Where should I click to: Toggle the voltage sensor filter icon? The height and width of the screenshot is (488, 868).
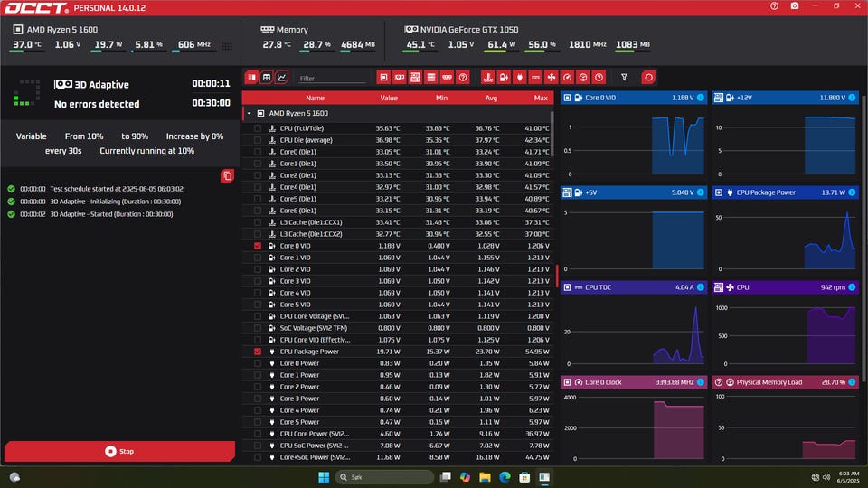pos(504,78)
